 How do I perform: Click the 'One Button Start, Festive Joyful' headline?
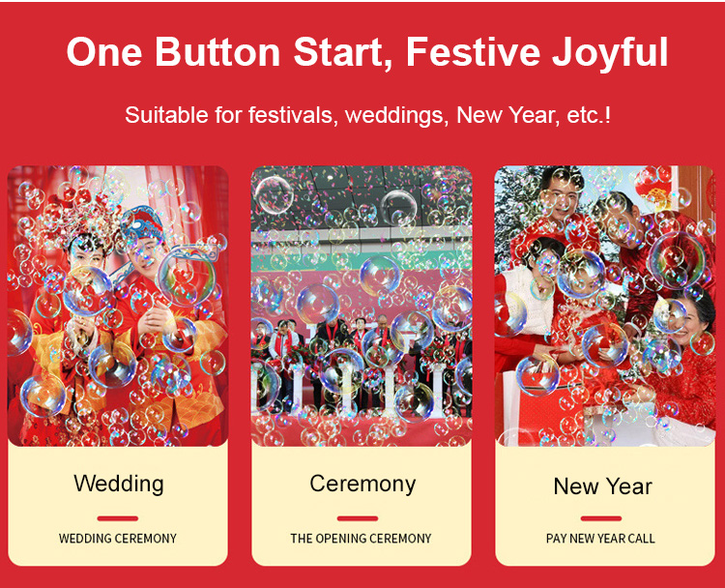coord(367,52)
